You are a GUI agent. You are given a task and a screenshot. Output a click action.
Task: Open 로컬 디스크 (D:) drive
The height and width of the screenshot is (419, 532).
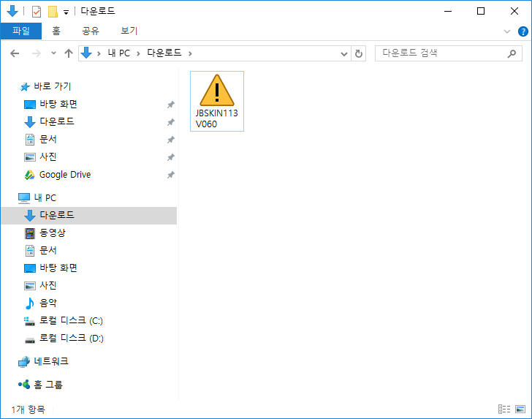(x=72, y=338)
